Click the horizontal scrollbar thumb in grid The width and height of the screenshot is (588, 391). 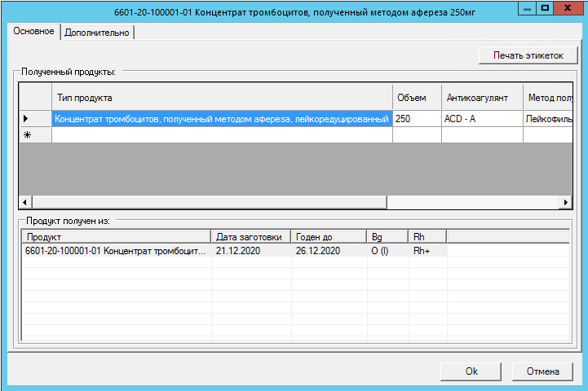(x=208, y=201)
